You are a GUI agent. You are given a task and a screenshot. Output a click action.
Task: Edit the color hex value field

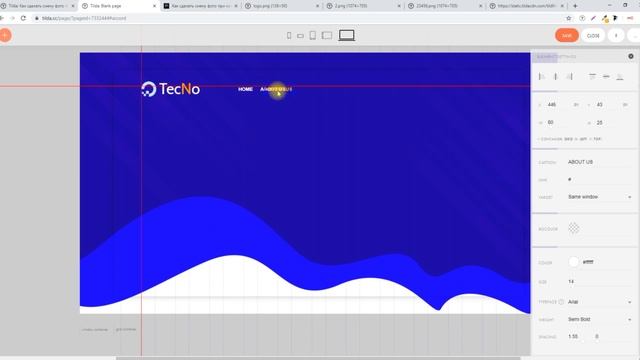tap(606, 262)
